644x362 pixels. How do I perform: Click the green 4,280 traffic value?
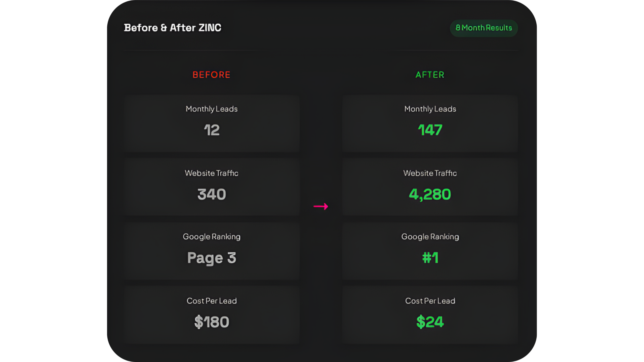(430, 194)
